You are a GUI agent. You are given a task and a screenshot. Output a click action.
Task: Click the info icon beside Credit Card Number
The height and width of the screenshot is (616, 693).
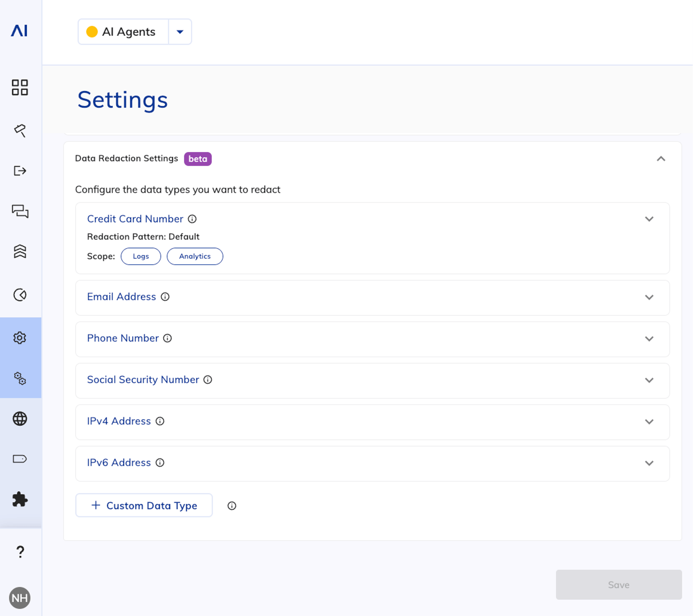click(192, 219)
